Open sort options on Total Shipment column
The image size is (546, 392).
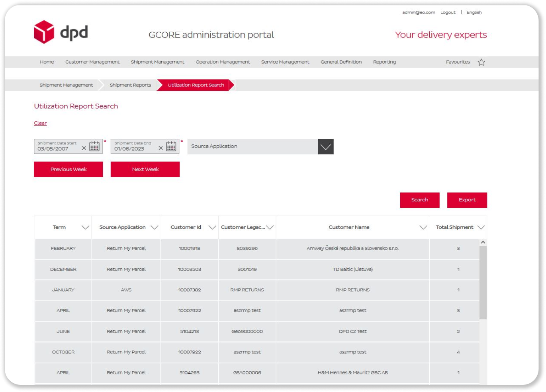click(480, 227)
